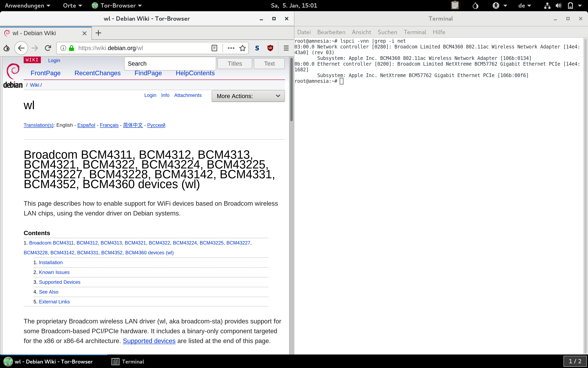Click the onion status icon in top panel
Image resolution: width=588 pixels, height=368 pixels.
[x=476, y=5]
